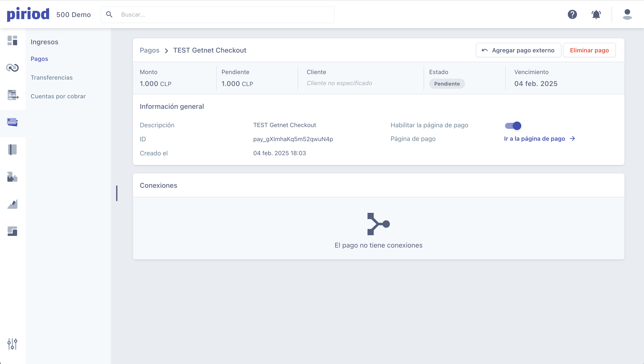Click the sync links sidebar icon
The height and width of the screenshot is (364, 644).
tap(12, 68)
